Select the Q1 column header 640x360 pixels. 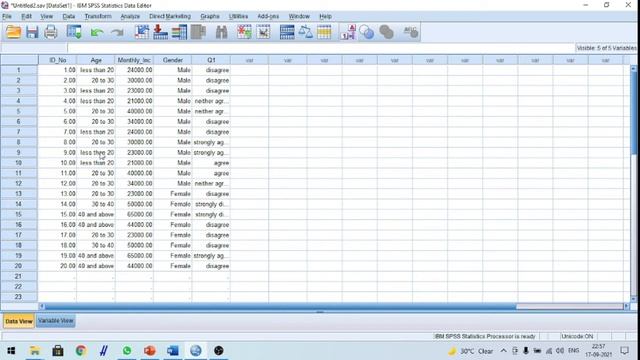(x=211, y=60)
